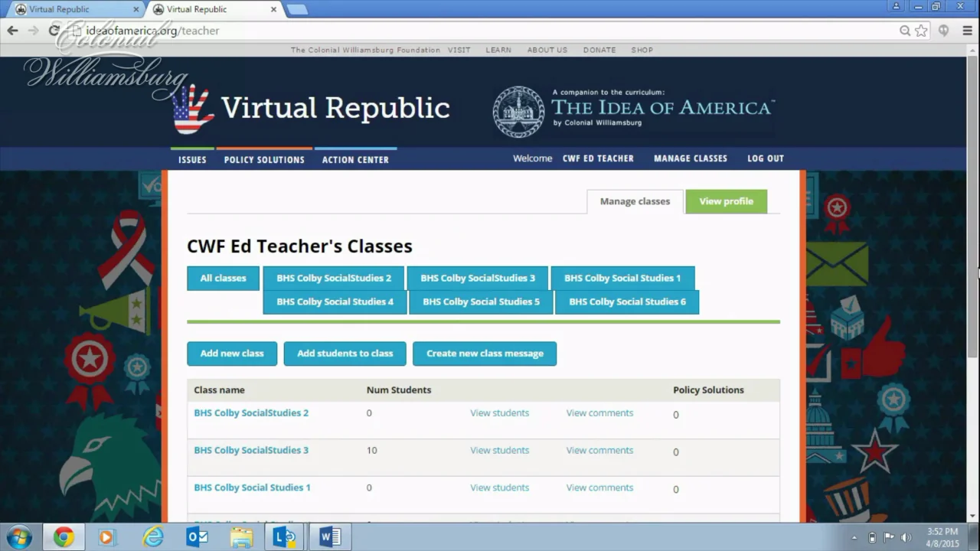
Task: Filter by BHS Colby SocialStudies 3 button
Action: point(478,278)
